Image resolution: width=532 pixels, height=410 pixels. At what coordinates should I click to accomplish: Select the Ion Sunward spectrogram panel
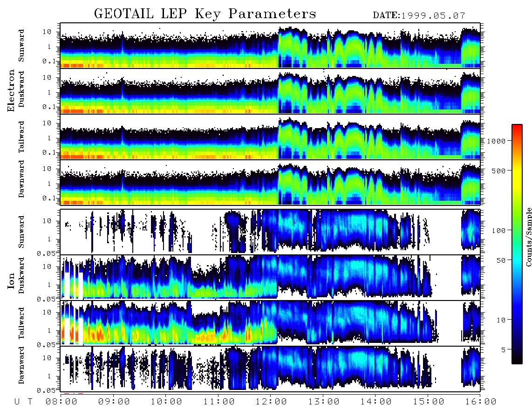[x=270, y=232]
